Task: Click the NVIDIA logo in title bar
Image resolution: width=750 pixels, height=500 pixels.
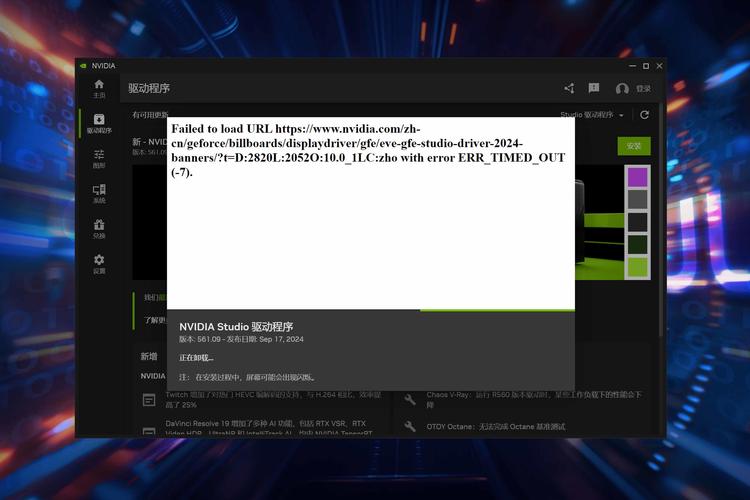Action: pos(83,66)
